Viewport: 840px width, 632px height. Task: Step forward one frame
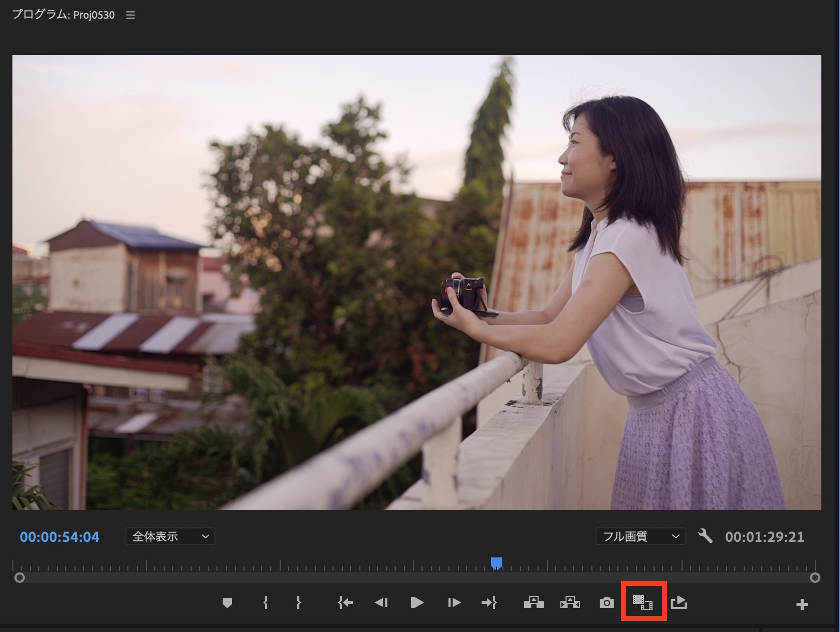click(454, 602)
